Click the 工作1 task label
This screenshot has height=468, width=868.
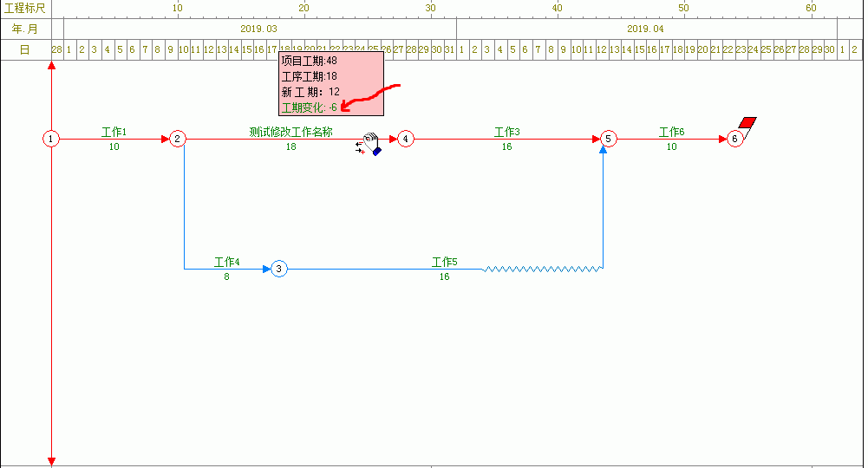(114, 133)
